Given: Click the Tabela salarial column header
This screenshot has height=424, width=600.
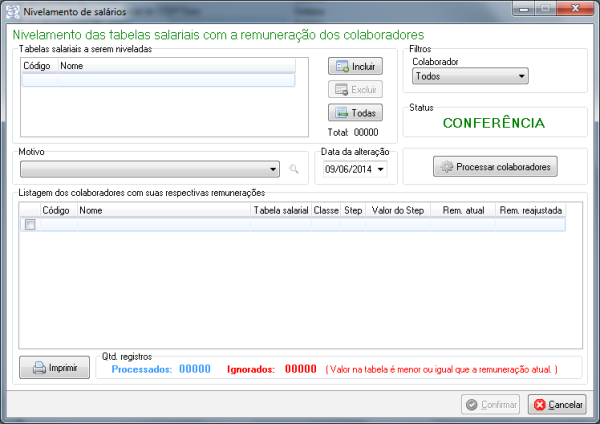Looking at the screenshot, I should pyautogui.click(x=280, y=211).
